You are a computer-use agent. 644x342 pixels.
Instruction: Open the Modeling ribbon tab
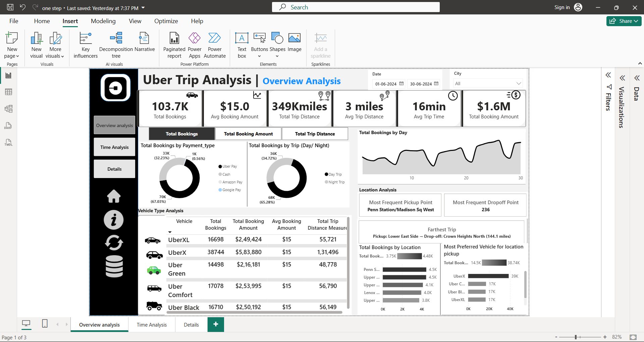pyautogui.click(x=103, y=21)
